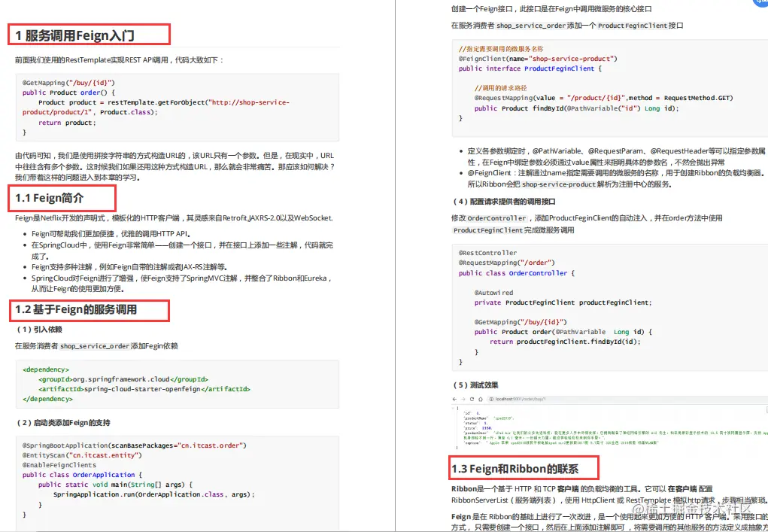Click "public Product order(@PathVariable Long id)" line

[x=563, y=332]
